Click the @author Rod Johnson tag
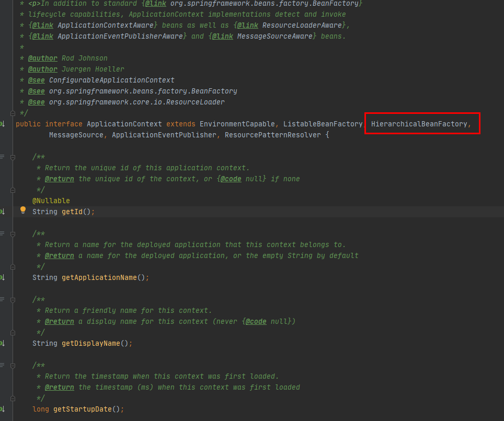 (x=43, y=58)
